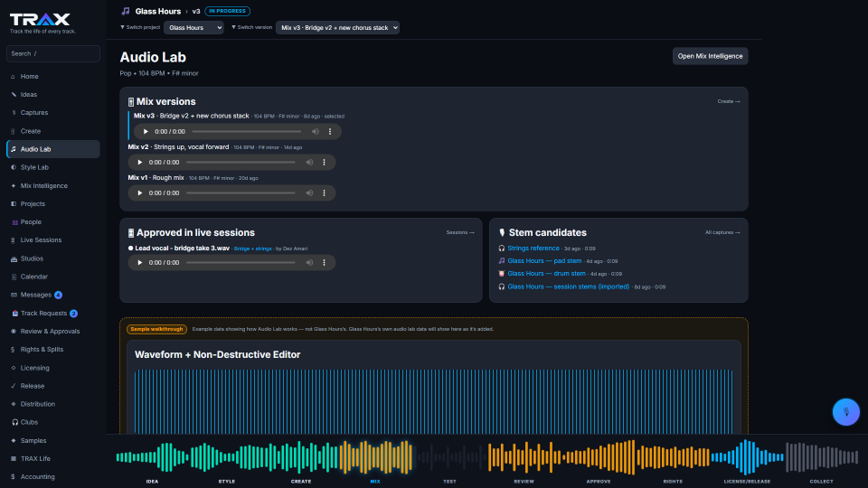Screen dimensions: 868x488
Task: Click the Track Requests icon
Action: 15,314
